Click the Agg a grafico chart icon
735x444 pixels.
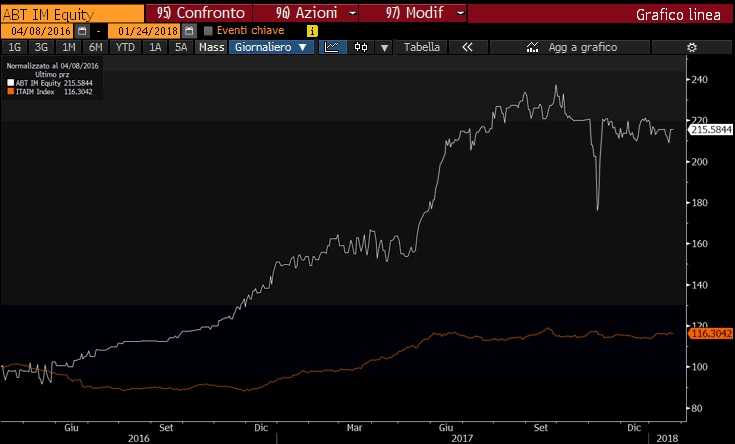(x=532, y=47)
